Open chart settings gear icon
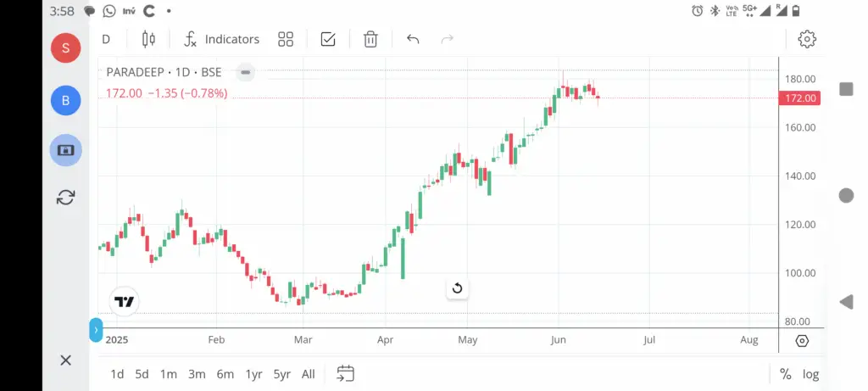This screenshot has height=391, width=868. (x=807, y=39)
